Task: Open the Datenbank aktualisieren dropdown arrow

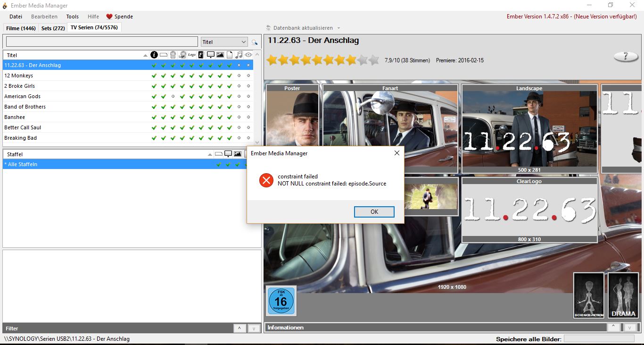Action: tap(339, 28)
